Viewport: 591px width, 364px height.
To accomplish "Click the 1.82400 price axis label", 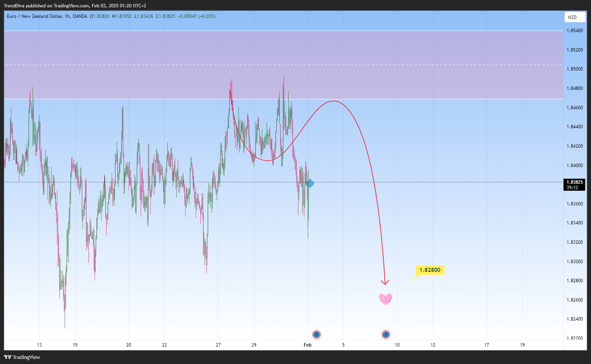I will click(574, 319).
